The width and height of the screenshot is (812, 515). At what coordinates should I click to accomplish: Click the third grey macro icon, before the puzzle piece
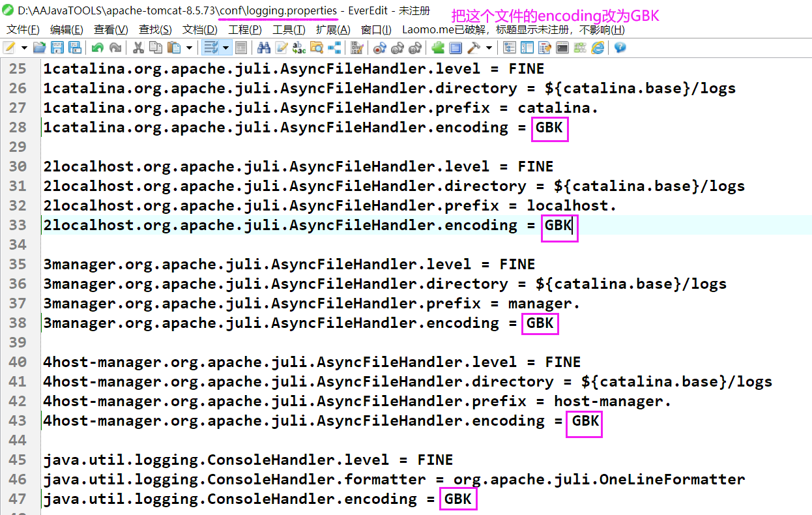pos(415,48)
